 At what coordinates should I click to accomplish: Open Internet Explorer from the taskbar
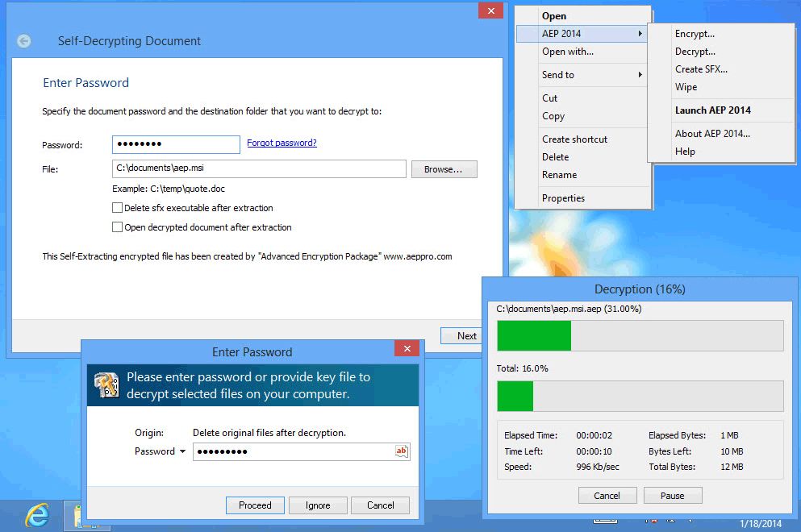(x=36, y=514)
